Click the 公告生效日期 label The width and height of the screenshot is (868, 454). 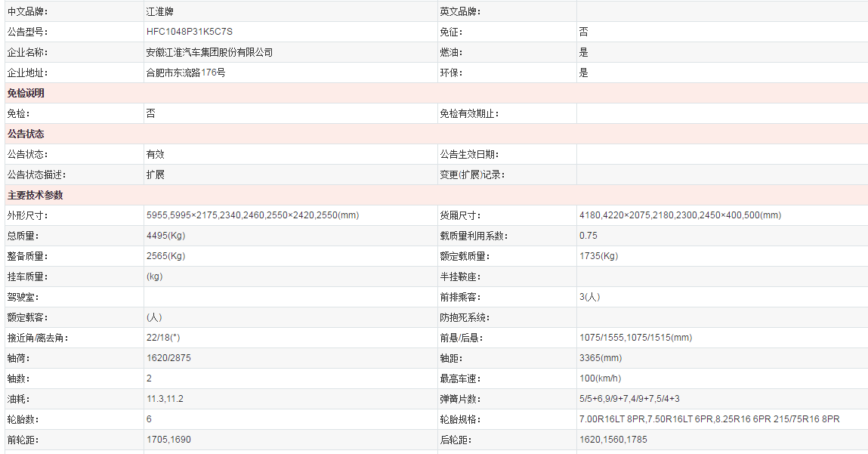pyautogui.click(x=469, y=154)
